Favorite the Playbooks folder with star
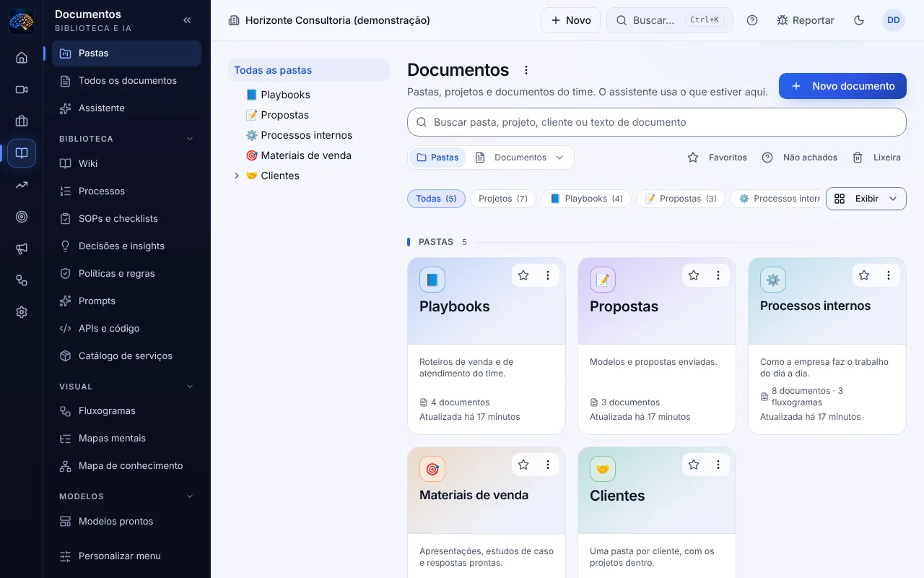 point(523,275)
